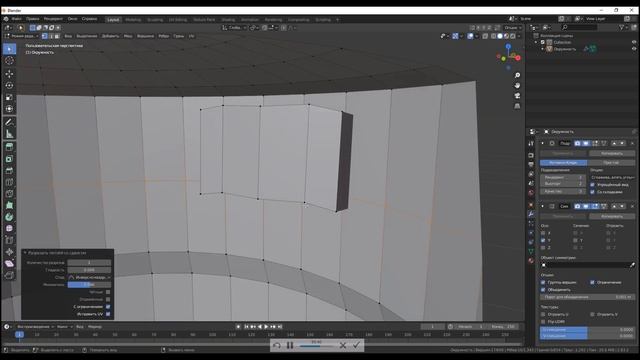Click 'Копировать' in the Mirror modifier

(x=611, y=216)
